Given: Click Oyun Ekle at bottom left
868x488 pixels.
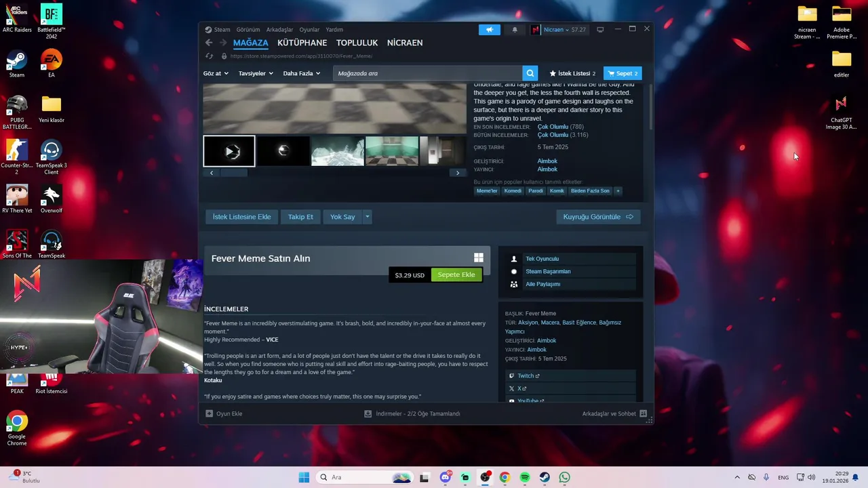Looking at the screenshot, I should pos(224,413).
